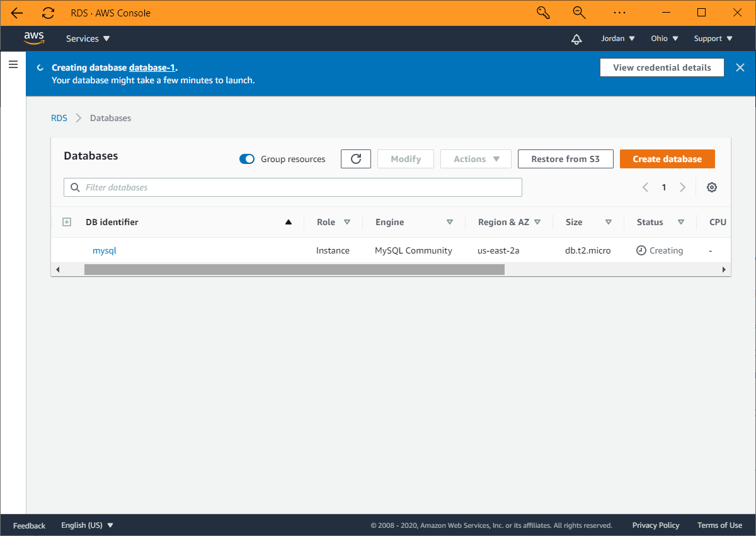Open the key credentials icon in title bar
This screenshot has height=536, width=756.
pos(543,13)
